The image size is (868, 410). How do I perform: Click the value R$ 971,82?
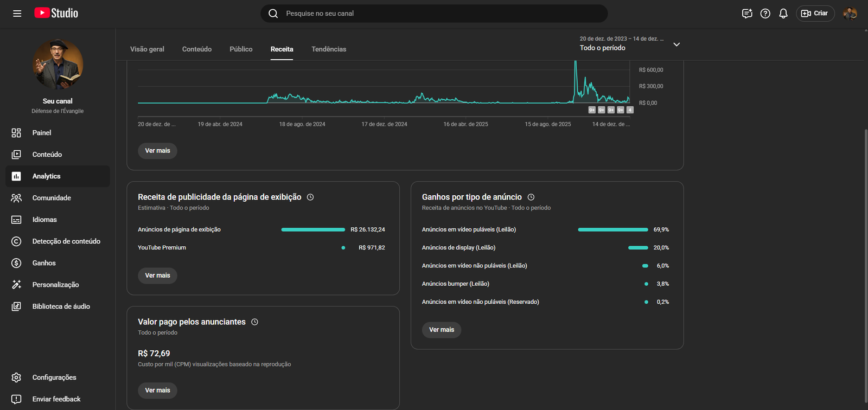(372, 248)
